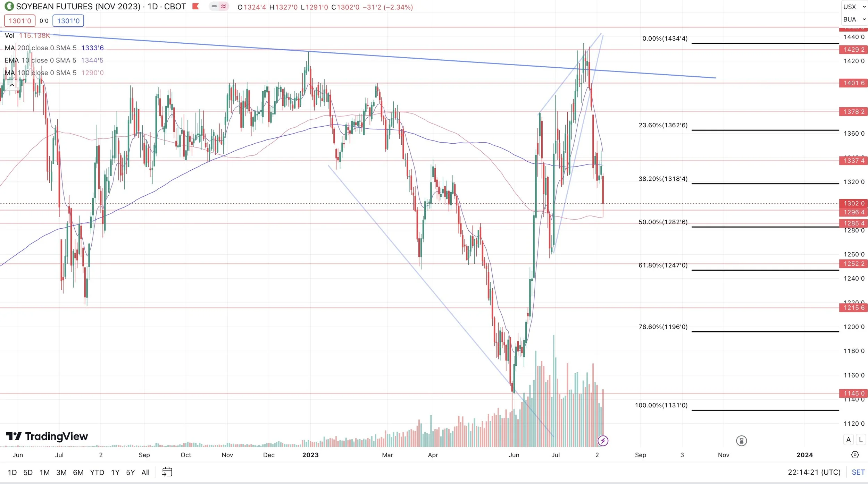Screen dimensions: 868x484
Task: Click the blue 1301'0 buy button
Action: [68, 21]
